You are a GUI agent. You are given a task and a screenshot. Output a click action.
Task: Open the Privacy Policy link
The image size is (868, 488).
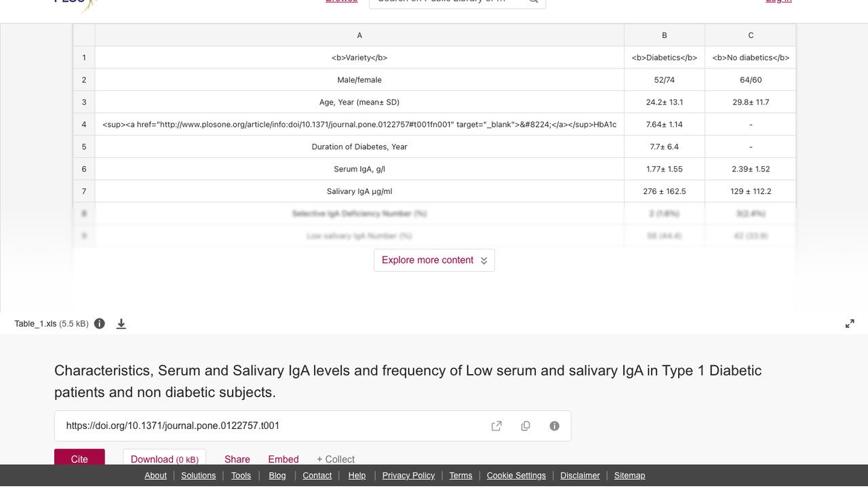coord(408,475)
